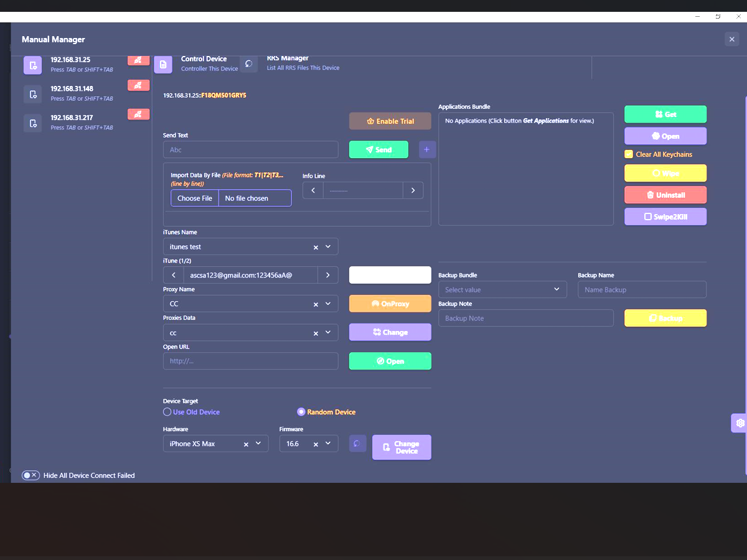Open RRS Manager via its icon
Image resolution: width=747 pixels, height=560 pixels.
coord(248,63)
